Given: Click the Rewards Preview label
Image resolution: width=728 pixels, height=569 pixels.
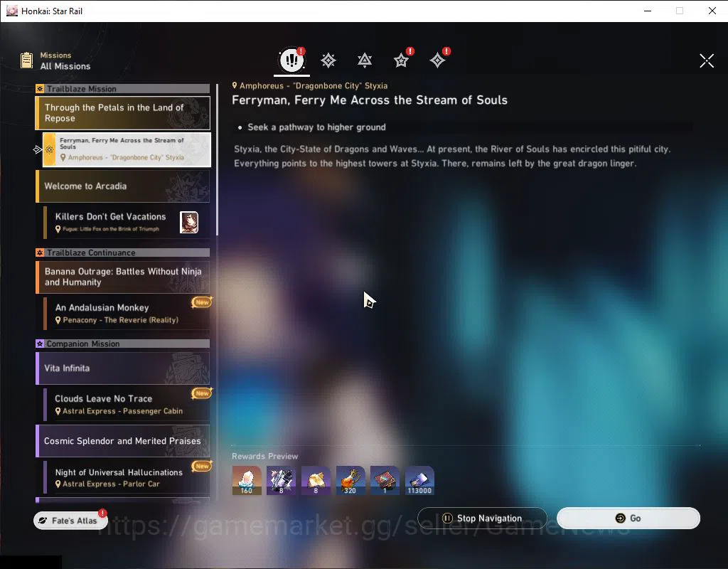Looking at the screenshot, I should (264, 456).
